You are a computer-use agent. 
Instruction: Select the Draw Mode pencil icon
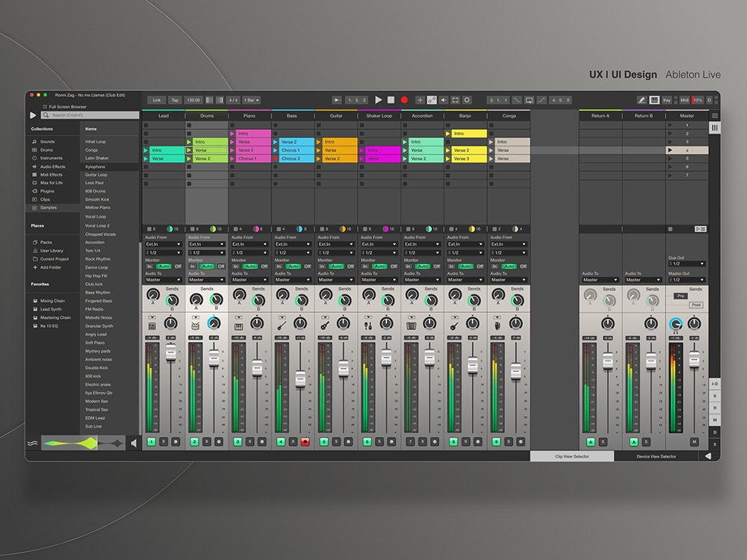tap(642, 100)
